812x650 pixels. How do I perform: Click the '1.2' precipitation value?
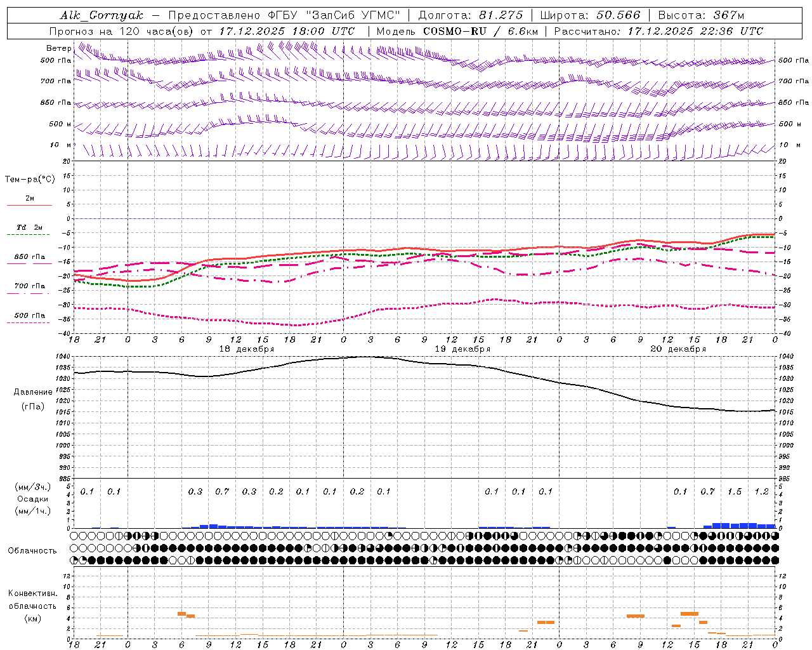pyautogui.click(x=761, y=491)
